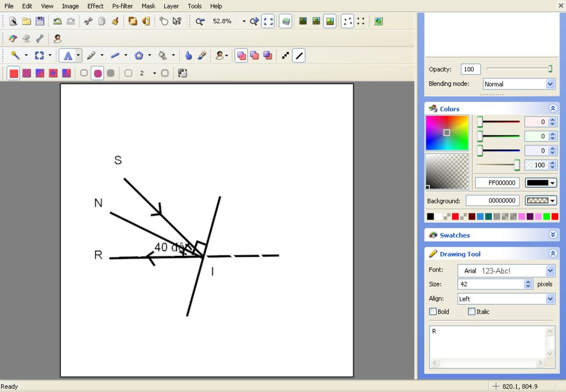Viewport: 566px width, 392px height.
Task: Expand the Swatches panel
Action: click(x=553, y=234)
